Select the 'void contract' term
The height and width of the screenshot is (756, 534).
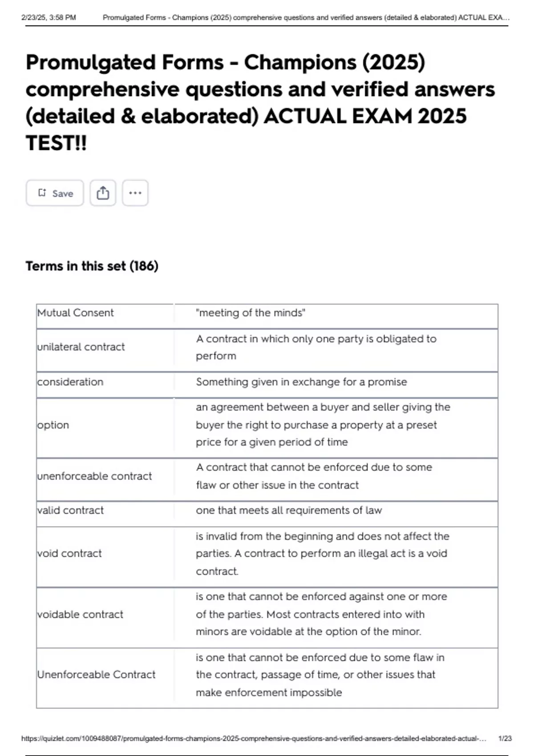[69, 553]
